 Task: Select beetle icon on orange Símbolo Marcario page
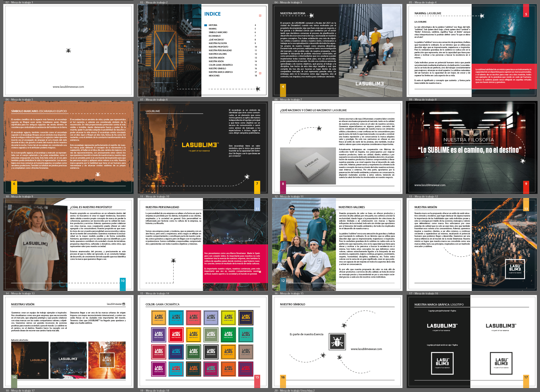98,174
